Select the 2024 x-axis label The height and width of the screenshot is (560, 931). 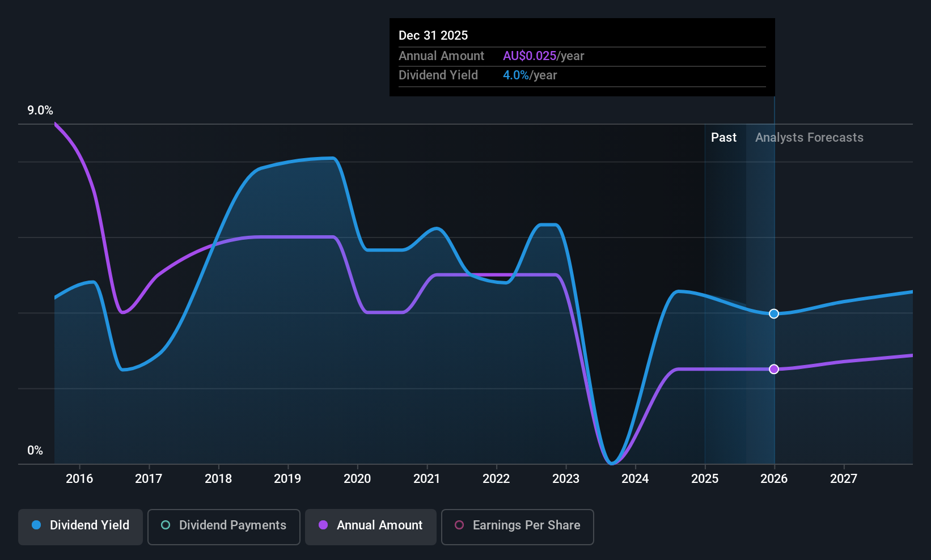pyautogui.click(x=635, y=478)
